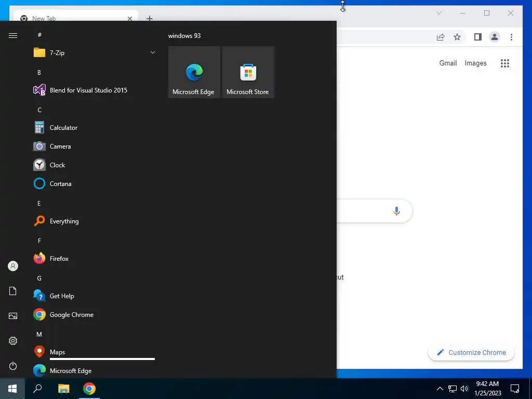The height and width of the screenshot is (399, 532).
Task: Open the Maps app
Action: tap(95, 352)
